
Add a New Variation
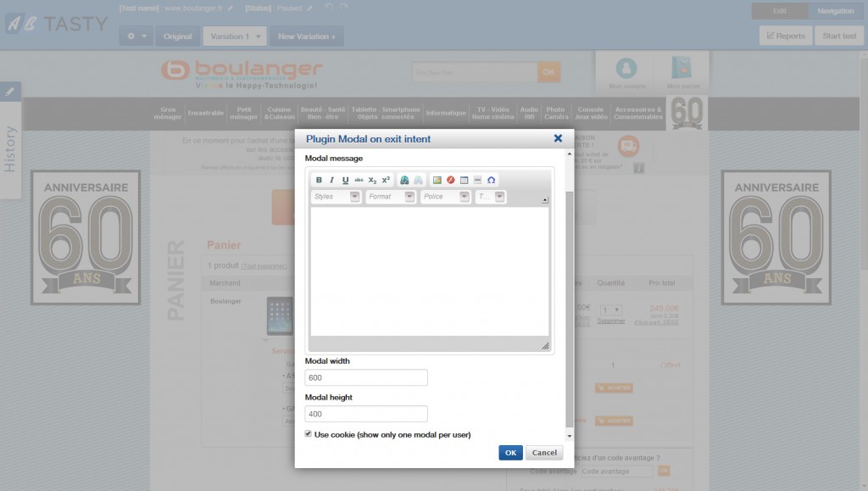tap(307, 36)
